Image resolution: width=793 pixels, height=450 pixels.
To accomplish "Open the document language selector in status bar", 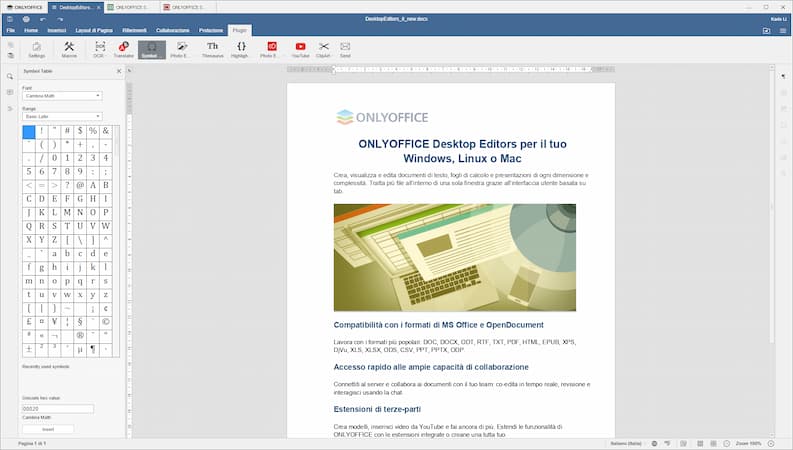I will coord(626,443).
